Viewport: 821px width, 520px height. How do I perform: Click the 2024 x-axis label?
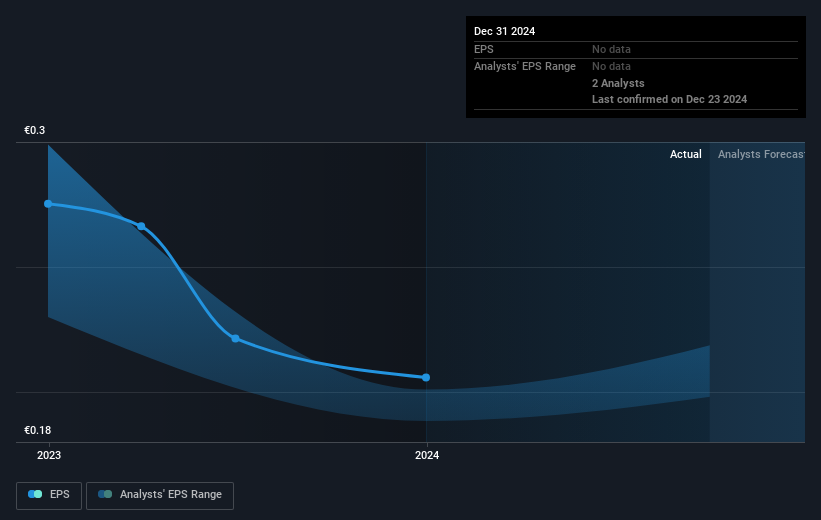[x=427, y=456]
